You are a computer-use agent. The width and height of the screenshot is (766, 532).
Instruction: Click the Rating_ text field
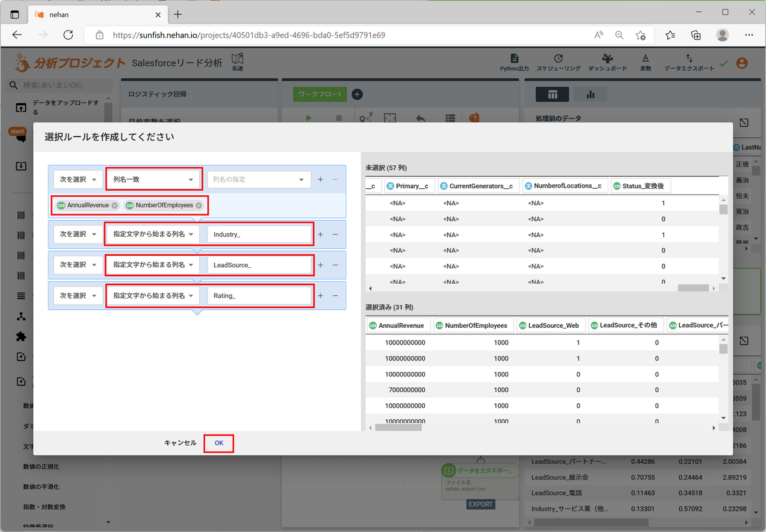pos(259,295)
